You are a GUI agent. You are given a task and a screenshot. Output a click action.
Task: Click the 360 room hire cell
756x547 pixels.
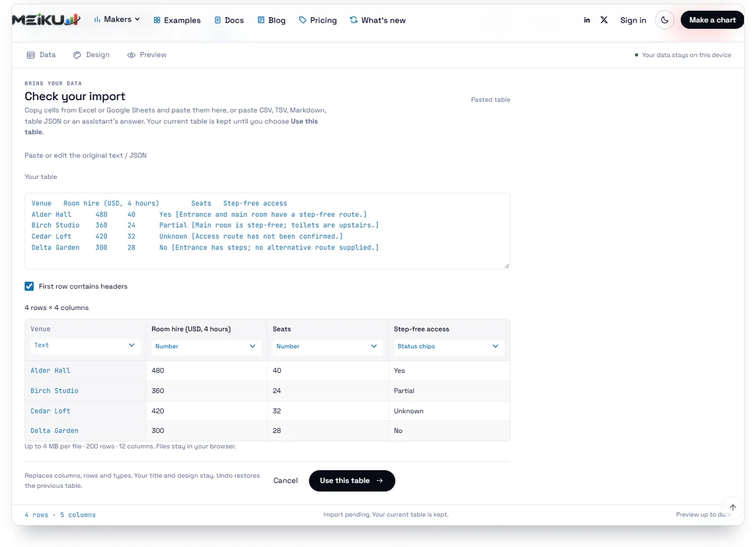(207, 391)
